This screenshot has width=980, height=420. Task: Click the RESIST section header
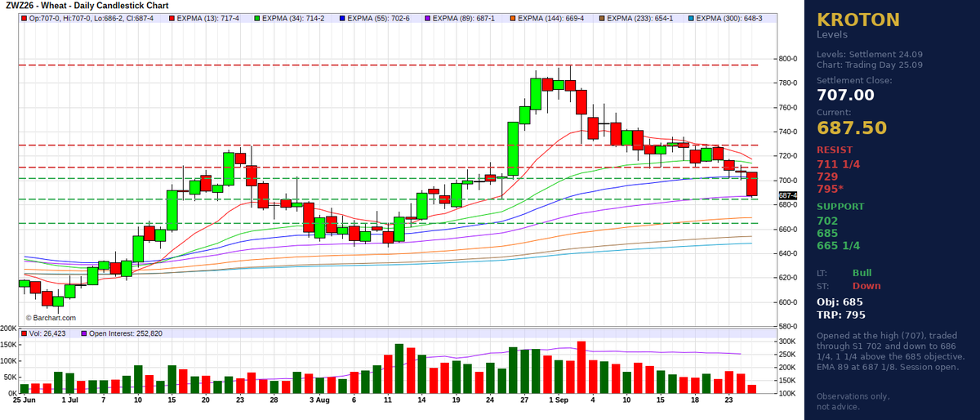(x=835, y=150)
